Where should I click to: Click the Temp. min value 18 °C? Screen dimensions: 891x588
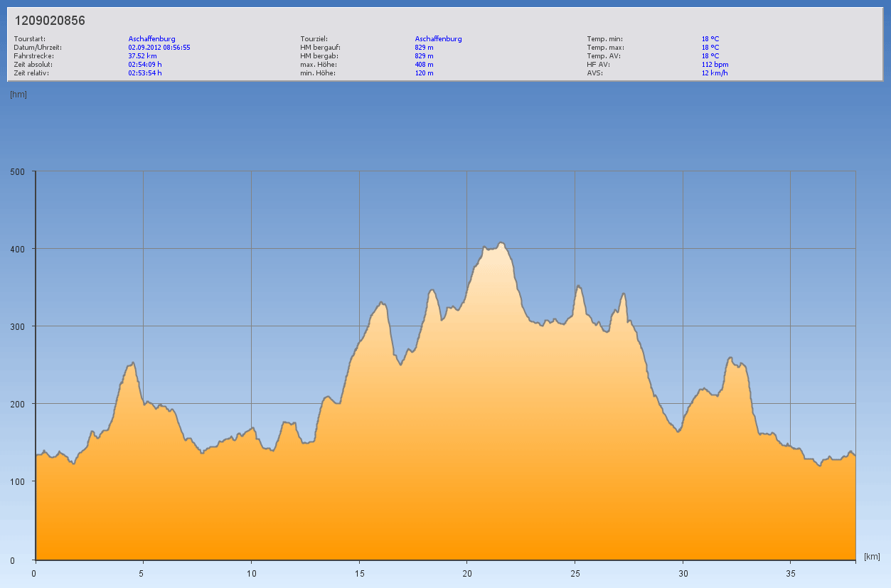(710, 38)
